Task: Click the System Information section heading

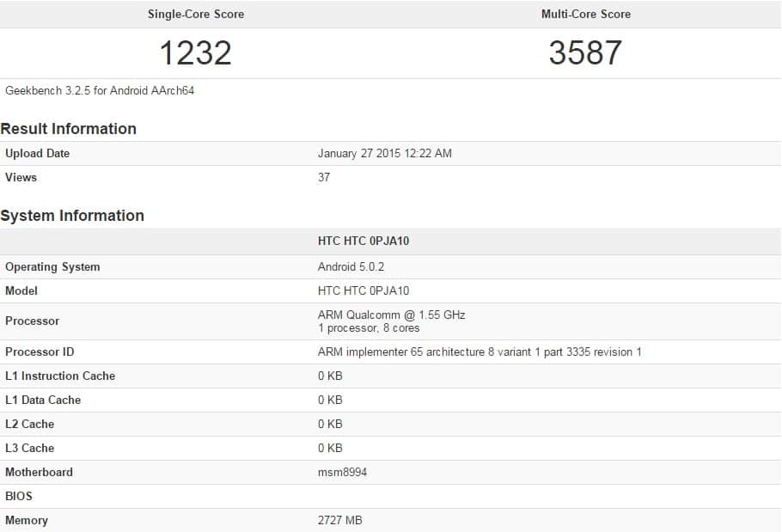Action: 72,216
